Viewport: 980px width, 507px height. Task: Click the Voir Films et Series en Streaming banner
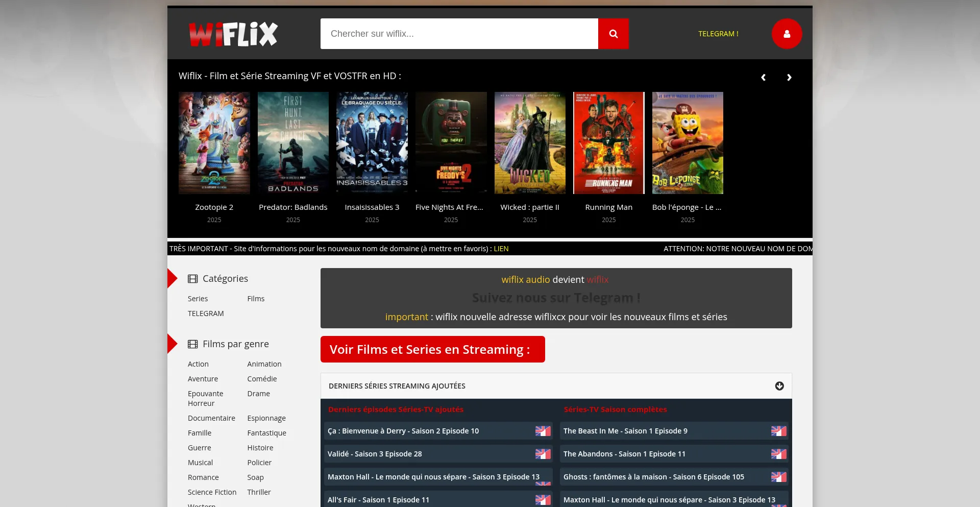433,349
